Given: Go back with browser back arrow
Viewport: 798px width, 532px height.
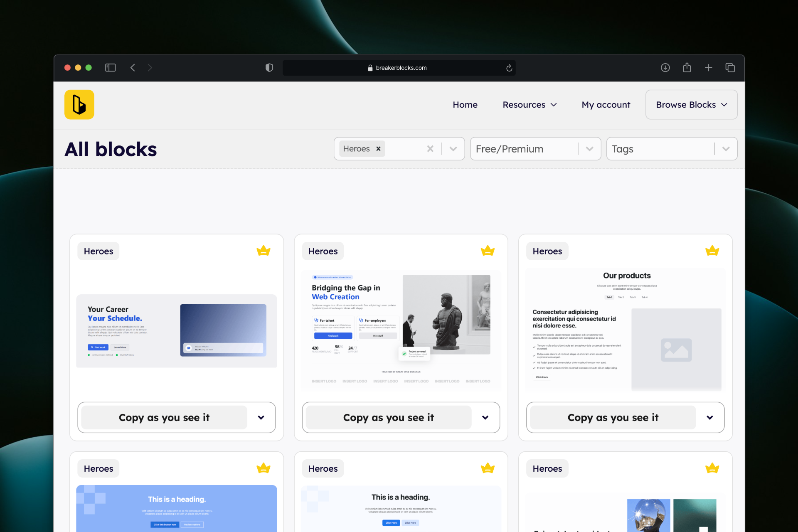Looking at the screenshot, I should pyautogui.click(x=133, y=68).
